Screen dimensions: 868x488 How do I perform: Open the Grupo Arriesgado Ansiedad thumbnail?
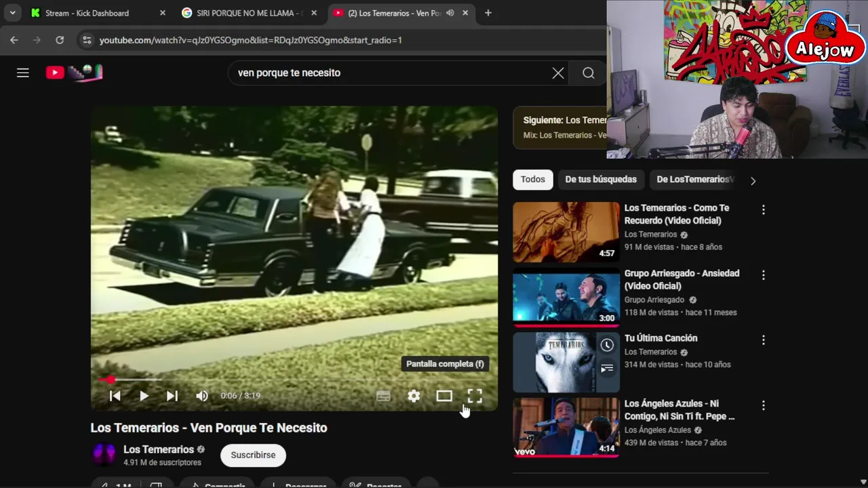566,298
